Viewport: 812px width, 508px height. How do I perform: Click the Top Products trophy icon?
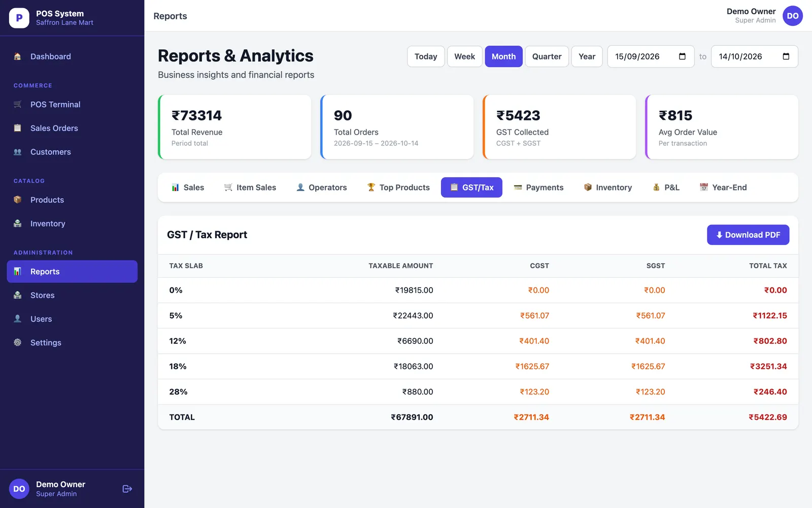pos(371,187)
